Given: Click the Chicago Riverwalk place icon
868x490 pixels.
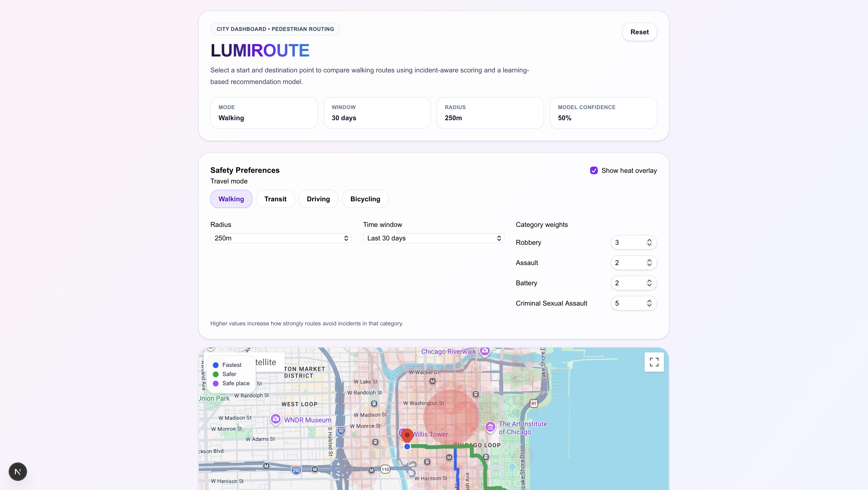Looking at the screenshot, I should point(485,351).
